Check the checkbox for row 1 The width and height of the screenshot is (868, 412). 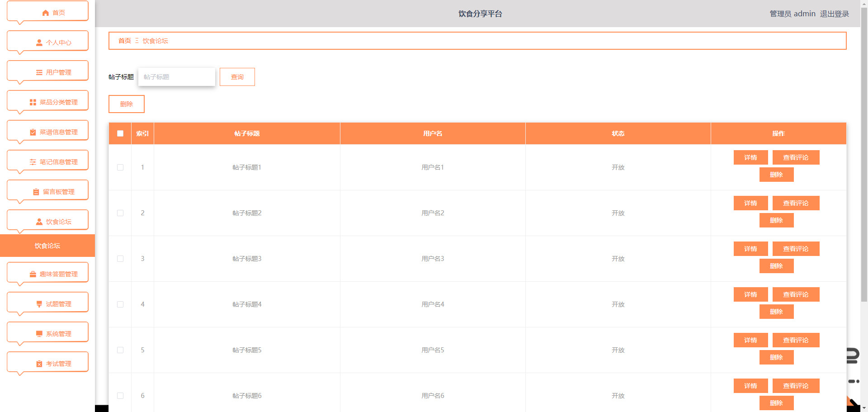(x=120, y=167)
